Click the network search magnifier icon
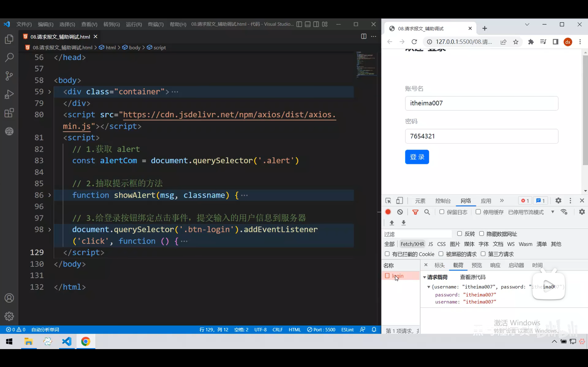Viewport: 588px width, 367px height. 427,212
